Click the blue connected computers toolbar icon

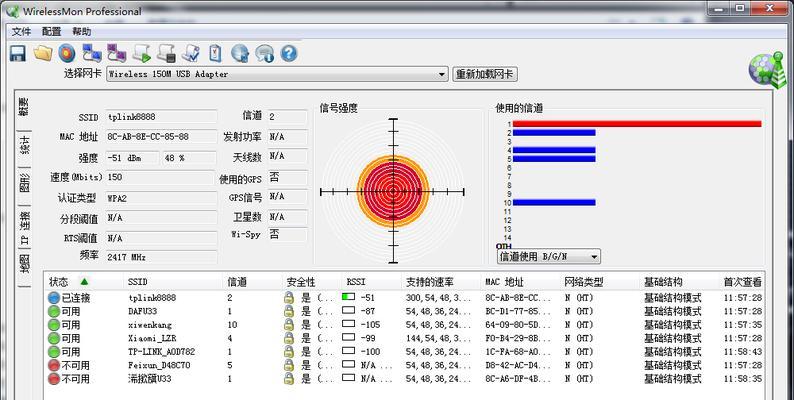pos(92,53)
